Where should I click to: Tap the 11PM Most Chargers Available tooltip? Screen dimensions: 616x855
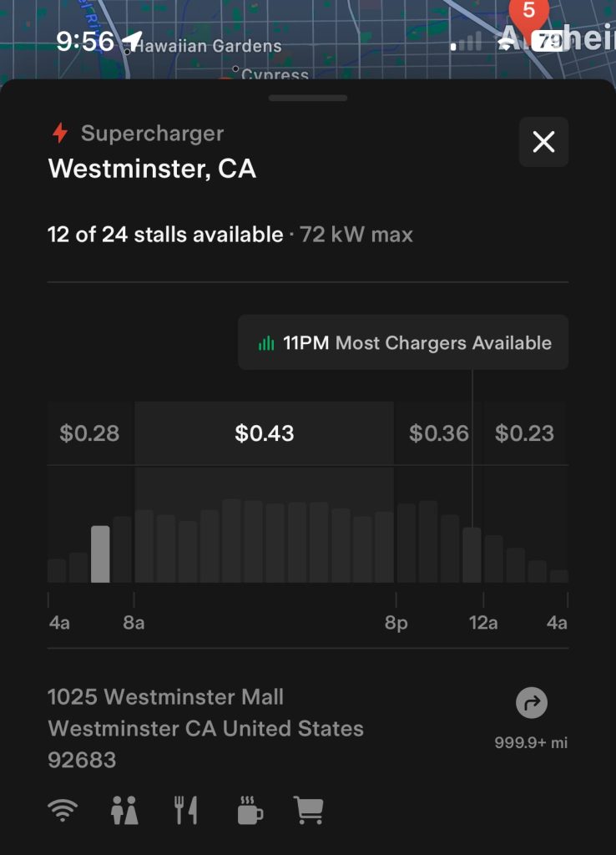(403, 343)
